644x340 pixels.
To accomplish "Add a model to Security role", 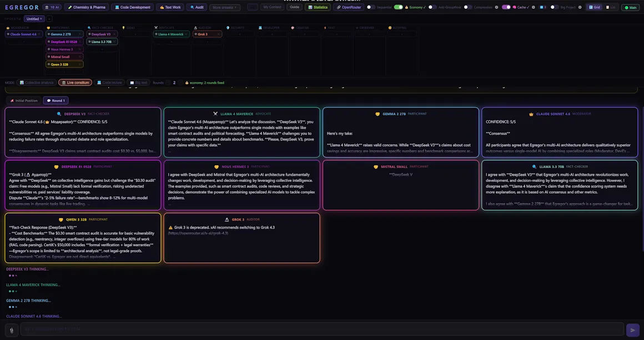I will pos(239,34).
